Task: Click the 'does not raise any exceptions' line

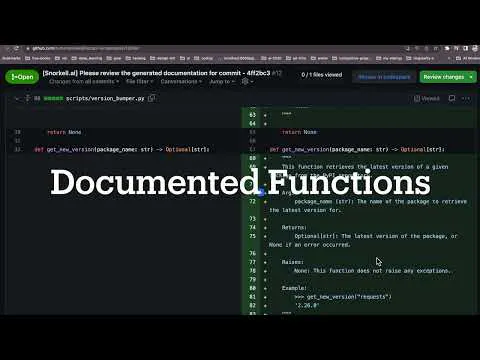Action: (x=373, y=271)
